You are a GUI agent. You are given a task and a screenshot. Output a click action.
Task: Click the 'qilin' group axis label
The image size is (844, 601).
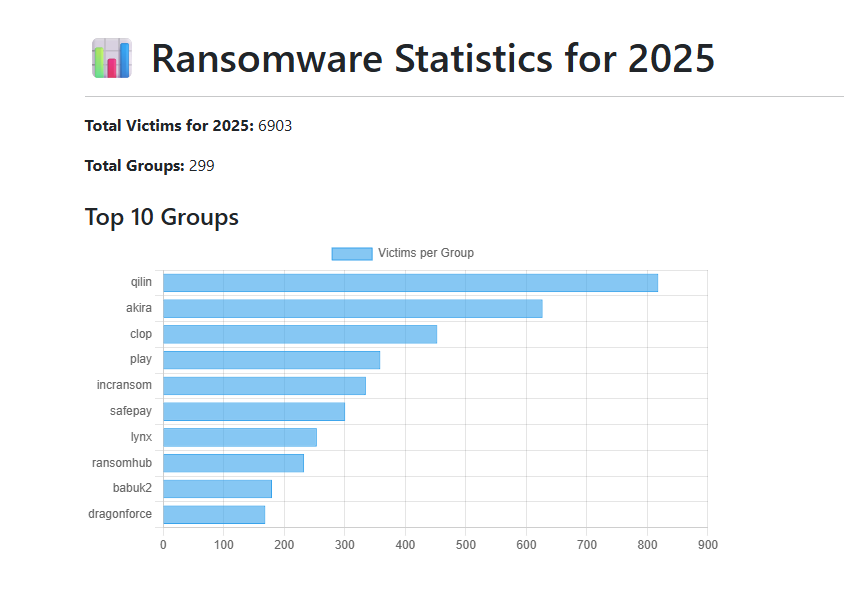pyautogui.click(x=141, y=282)
